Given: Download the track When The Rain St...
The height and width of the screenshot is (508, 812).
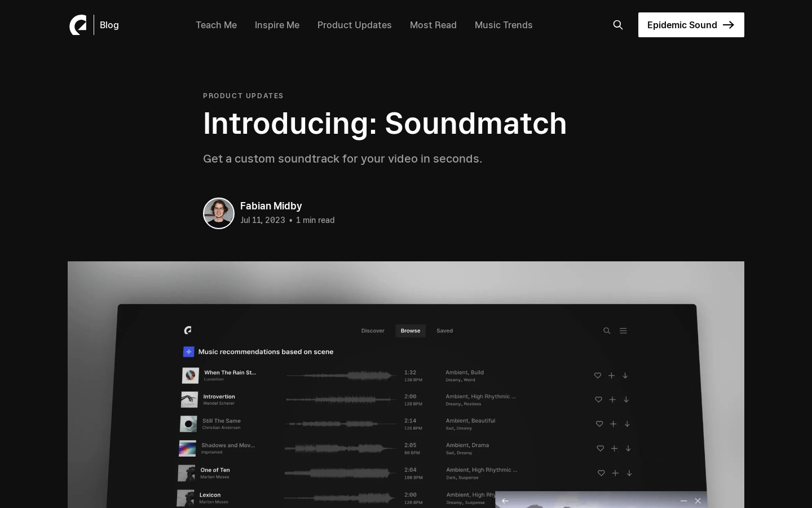Looking at the screenshot, I should click(625, 375).
